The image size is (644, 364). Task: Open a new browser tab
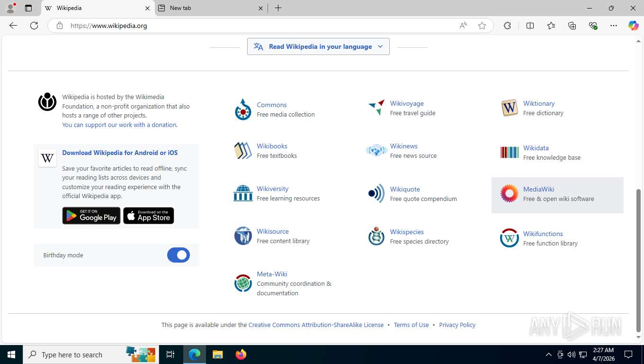click(x=278, y=8)
